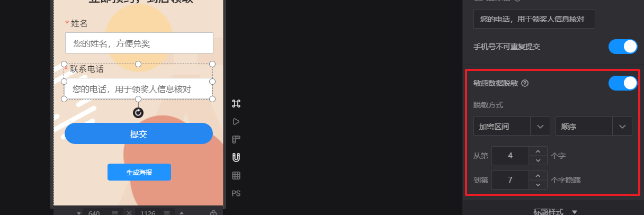Disable 手机号不可重复提交 switch
This screenshot has width=644, height=215.
623,47
